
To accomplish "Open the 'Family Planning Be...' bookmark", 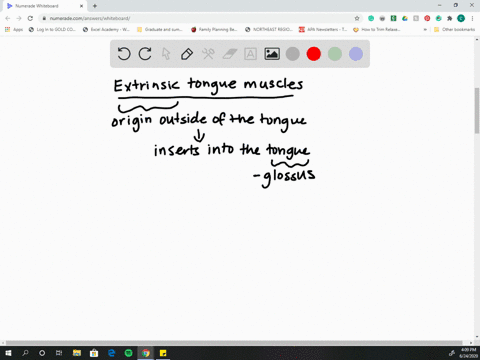I will tap(214, 29).
